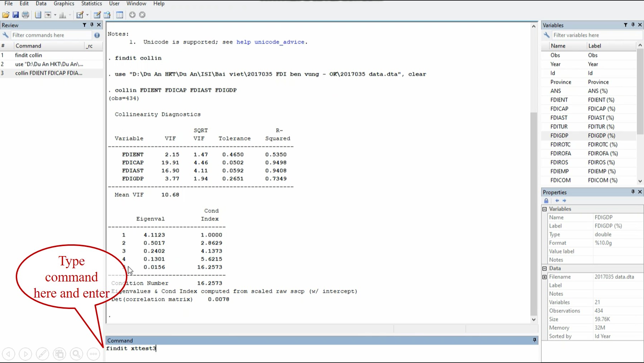The height and width of the screenshot is (363, 644).
Task: Click the Break (X) toolbar icon
Action: click(142, 15)
